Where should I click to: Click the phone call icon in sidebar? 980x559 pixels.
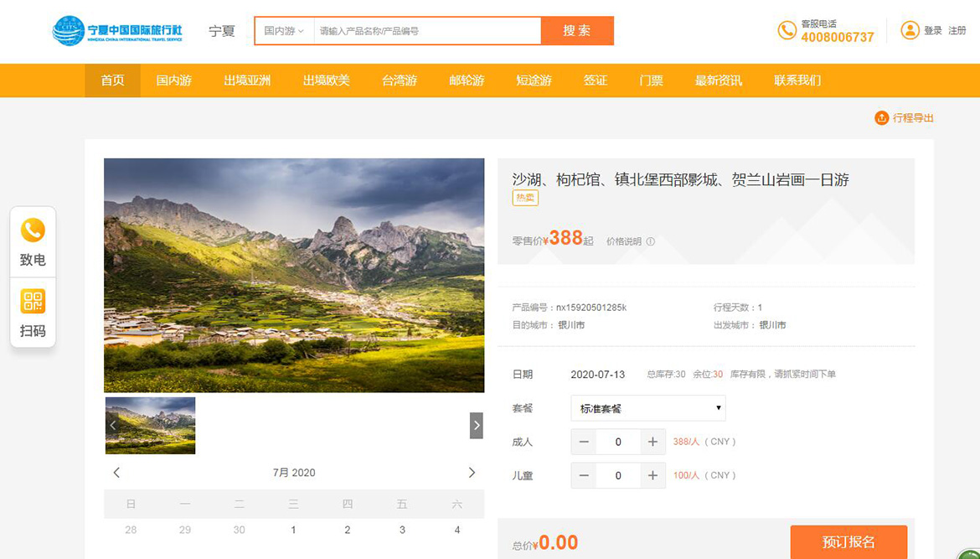[33, 230]
